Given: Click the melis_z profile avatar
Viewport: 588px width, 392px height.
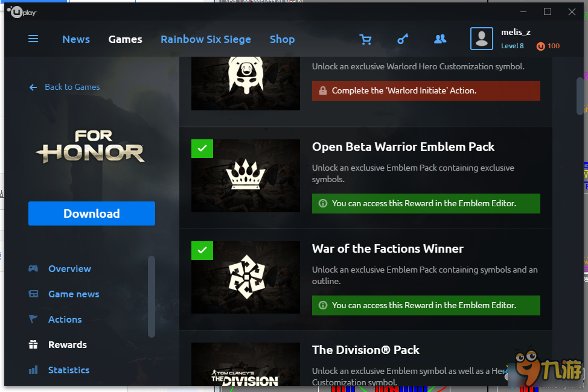Looking at the screenshot, I should point(482,39).
